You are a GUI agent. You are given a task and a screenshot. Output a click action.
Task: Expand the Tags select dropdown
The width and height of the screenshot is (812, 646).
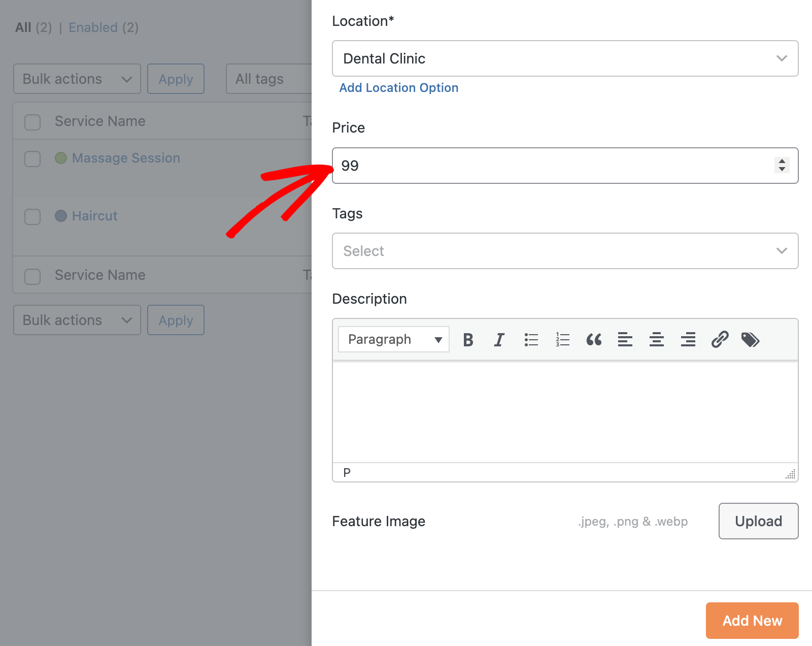(x=564, y=251)
